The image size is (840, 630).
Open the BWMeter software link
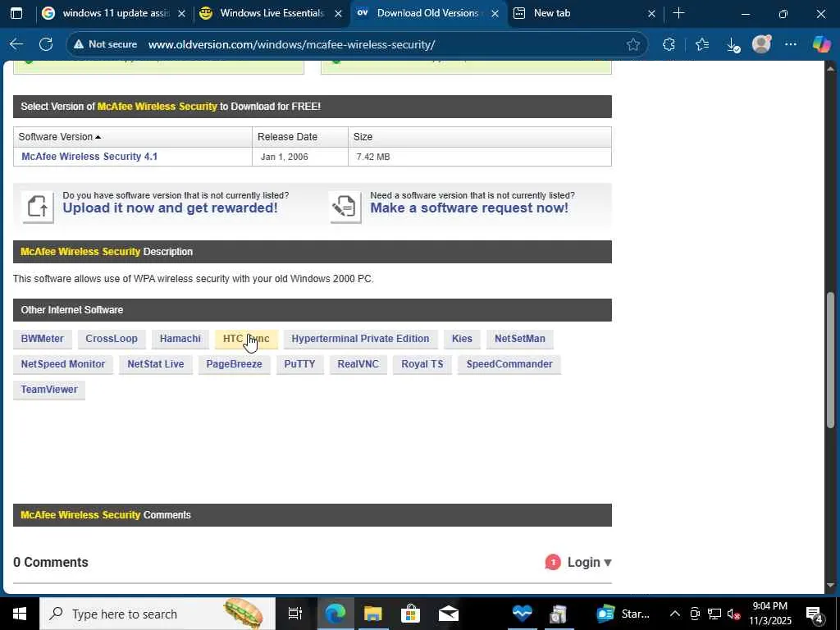click(43, 339)
